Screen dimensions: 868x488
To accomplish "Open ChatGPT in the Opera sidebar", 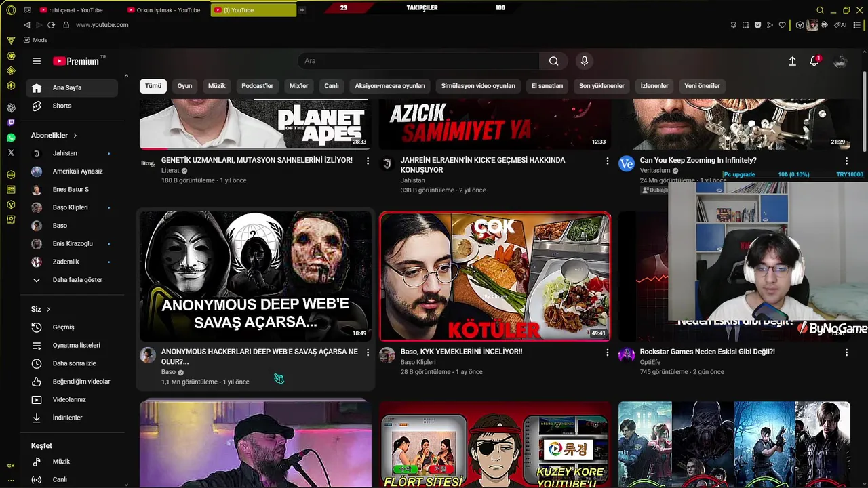I will [11, 107].
